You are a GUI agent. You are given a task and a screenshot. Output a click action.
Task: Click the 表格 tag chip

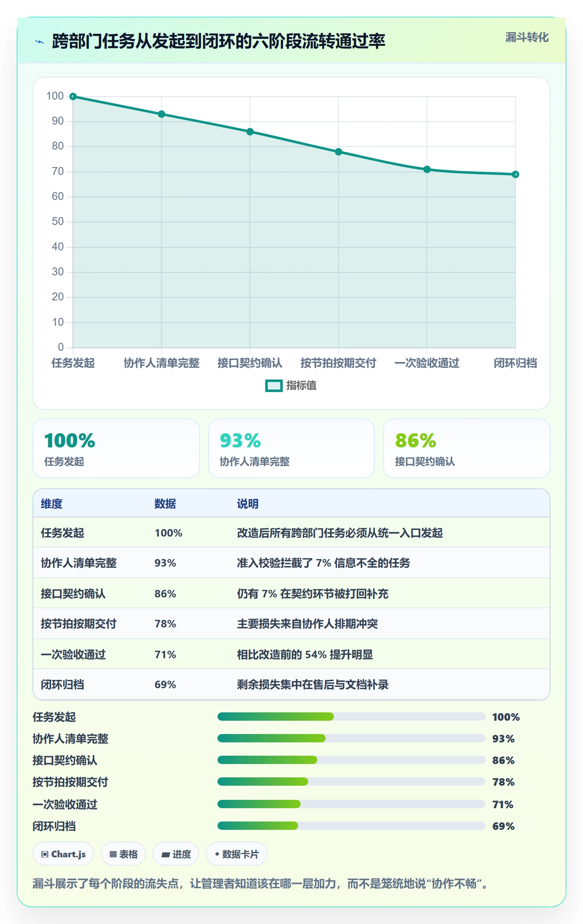[123, 854]
